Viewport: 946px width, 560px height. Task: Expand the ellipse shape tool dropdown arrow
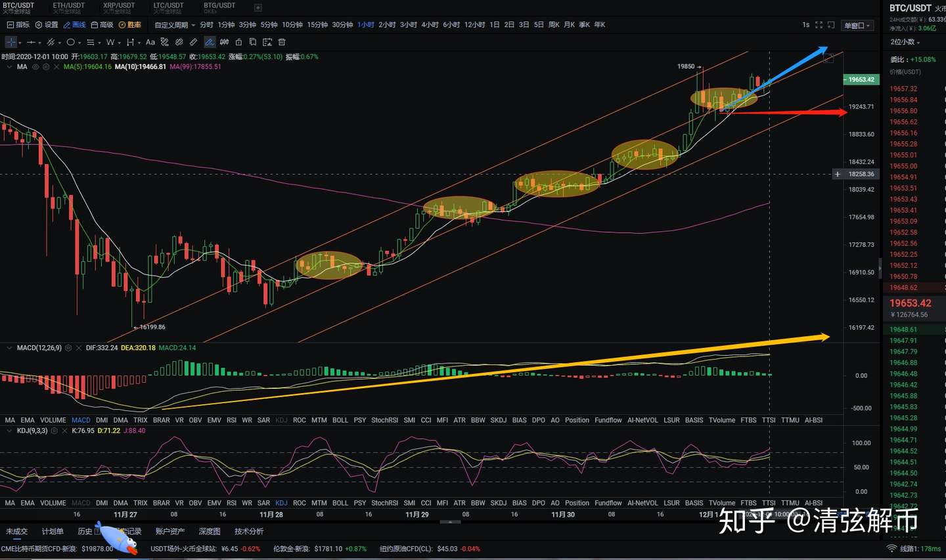[79, 43]
